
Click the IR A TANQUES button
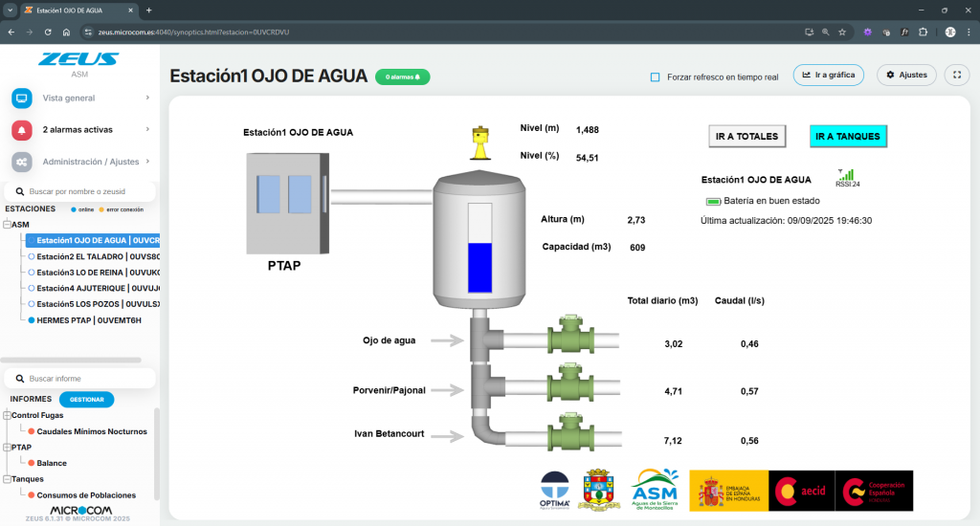848,136
